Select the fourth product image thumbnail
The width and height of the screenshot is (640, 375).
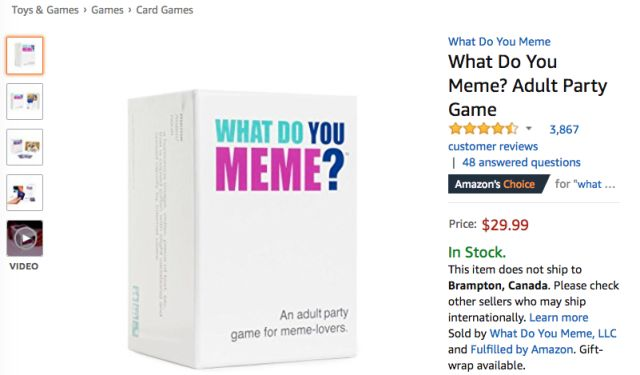[24, 193]
